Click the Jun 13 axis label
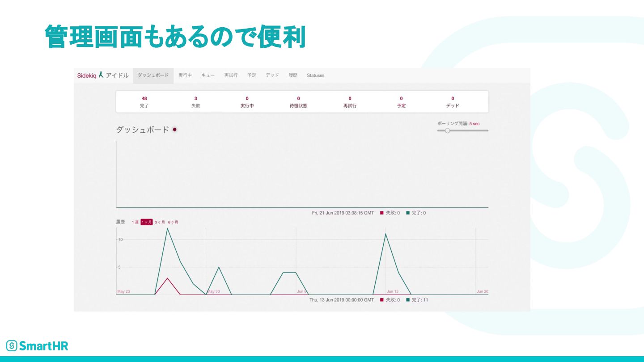Screen dimensions: 644x362 point(393,291)
